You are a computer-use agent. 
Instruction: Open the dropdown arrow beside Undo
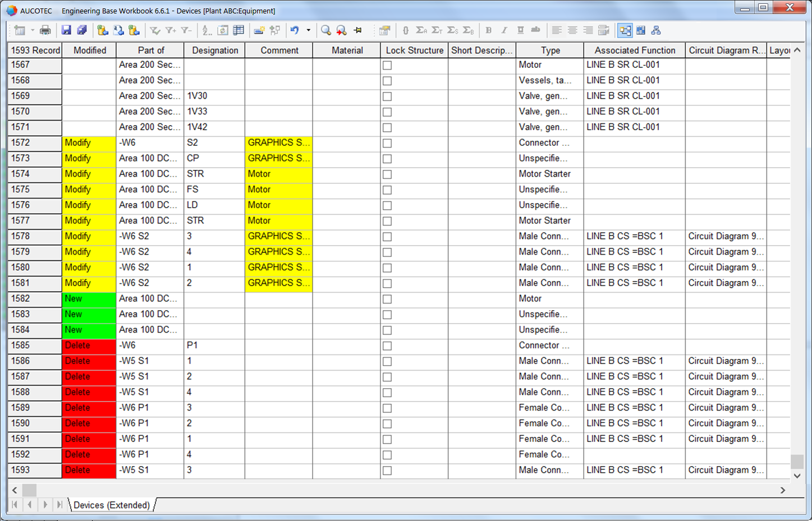pos(308,30)
